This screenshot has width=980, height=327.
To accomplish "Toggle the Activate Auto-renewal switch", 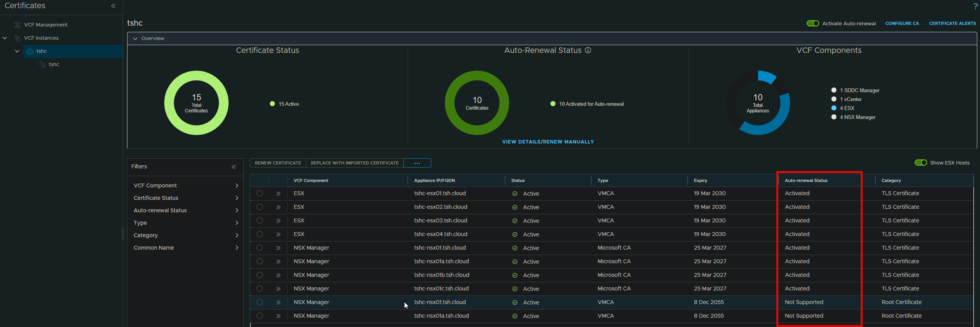I will pos(813,23).
